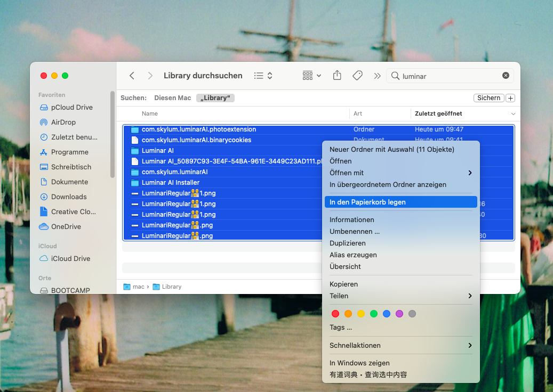Choose Tags ... from the context menu

point(400,328)
